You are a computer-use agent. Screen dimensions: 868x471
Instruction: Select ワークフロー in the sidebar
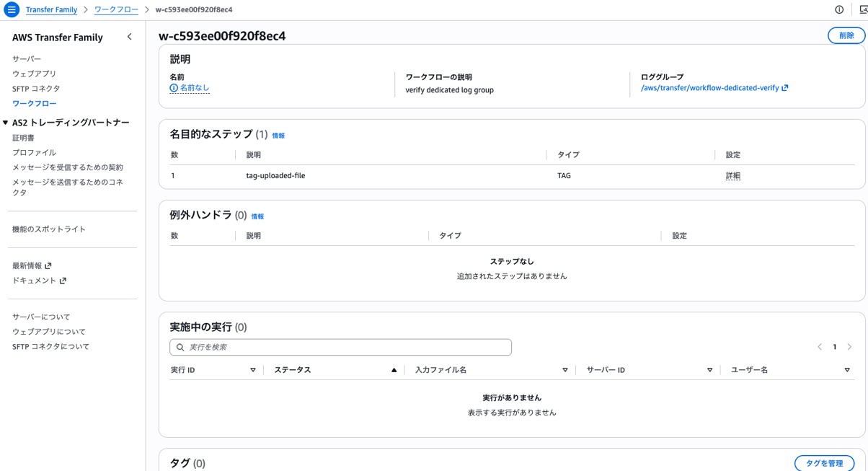point(34,103)
